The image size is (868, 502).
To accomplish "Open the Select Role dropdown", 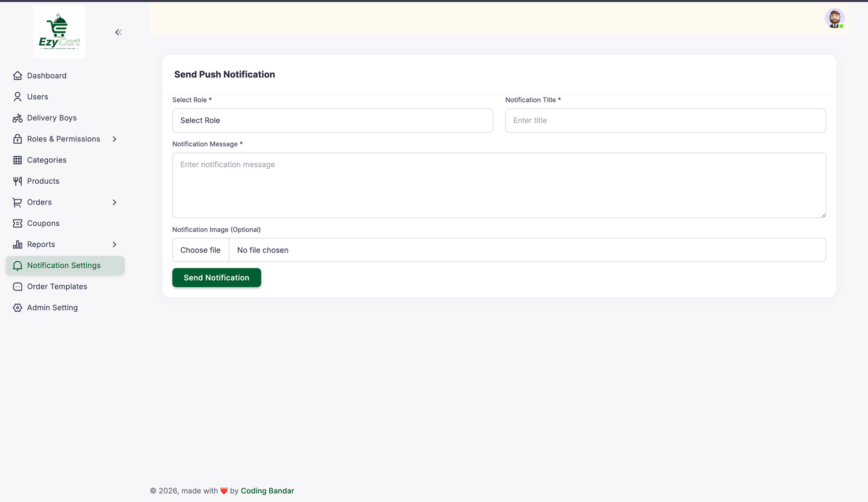I will [333, 120].
